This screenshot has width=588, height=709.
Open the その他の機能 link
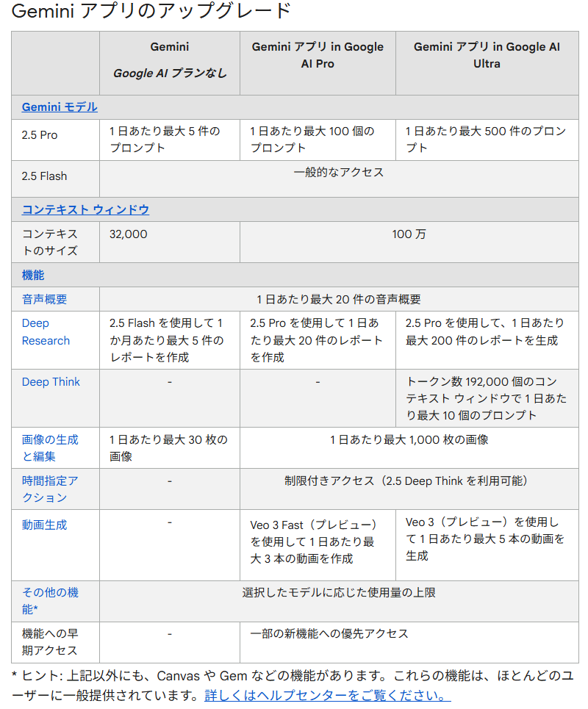click(50, 601)
